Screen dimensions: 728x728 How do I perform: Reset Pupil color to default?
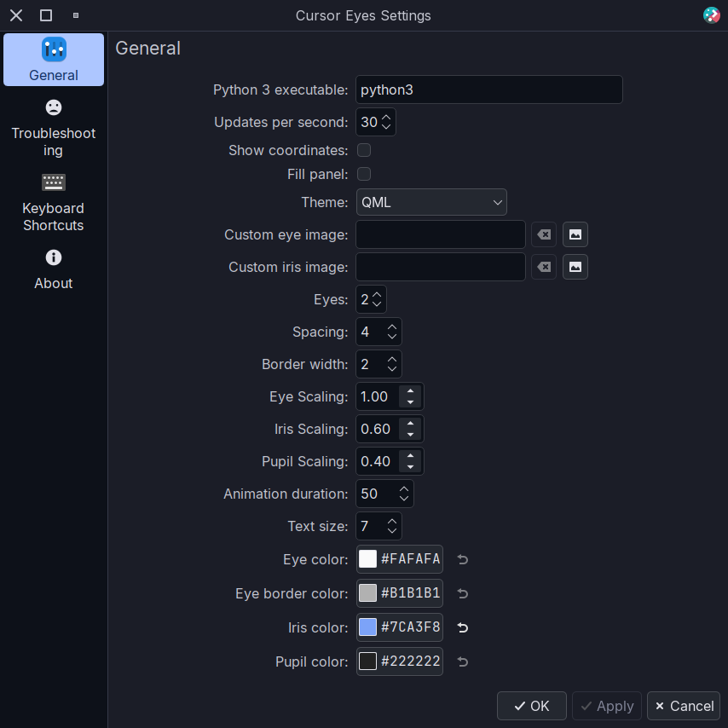[x=463, y=662]
